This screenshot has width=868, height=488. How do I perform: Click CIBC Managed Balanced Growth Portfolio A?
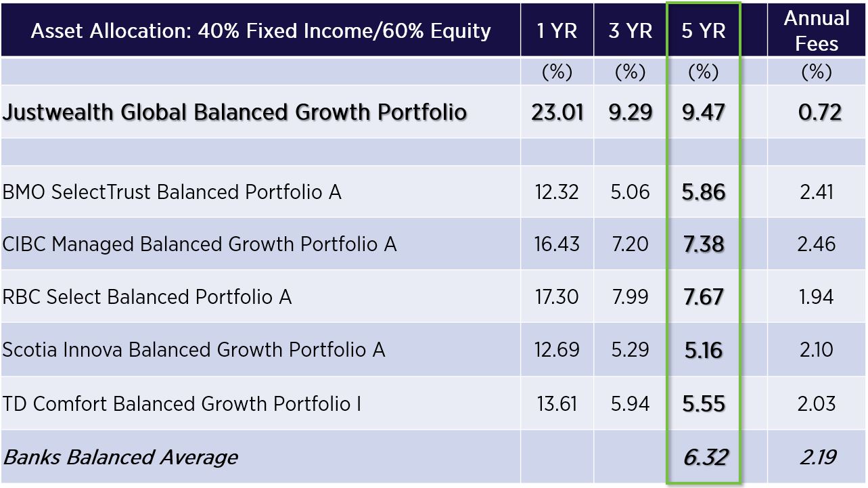coord(200,244)
